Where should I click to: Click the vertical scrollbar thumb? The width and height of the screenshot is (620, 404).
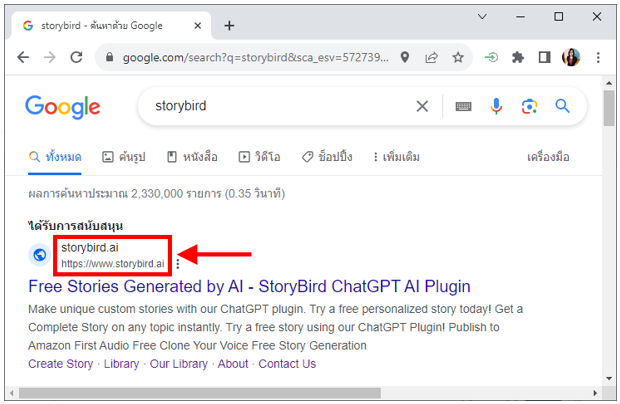tap(609, 108)
